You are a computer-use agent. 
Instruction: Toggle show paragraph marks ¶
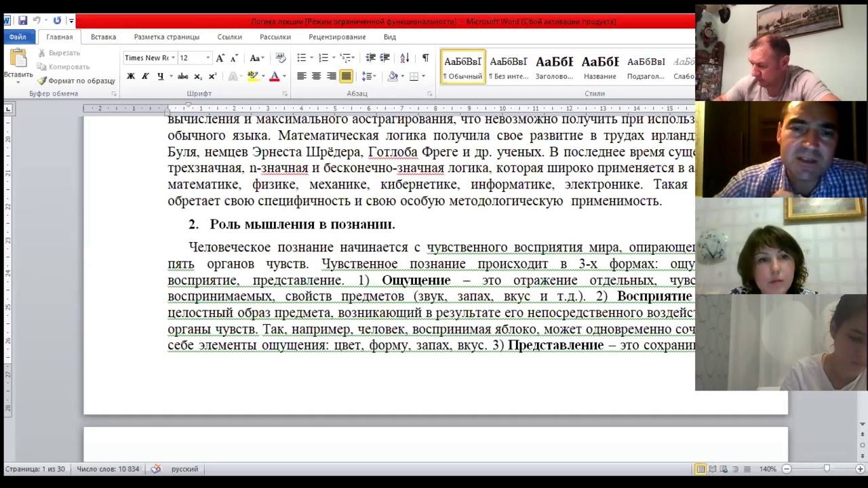pyautogui.click(x=425, y=58)
